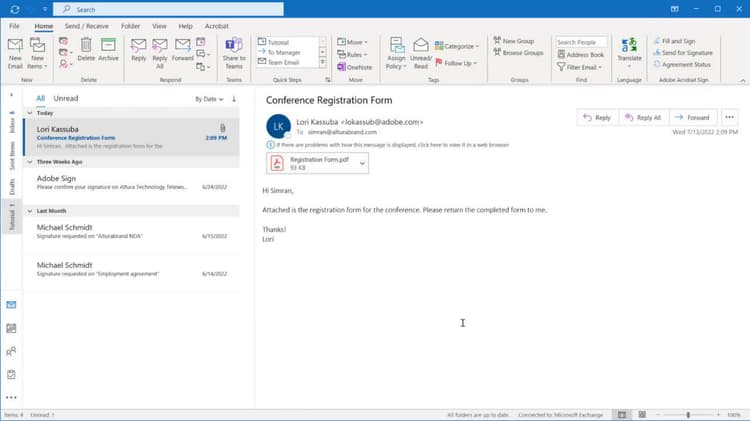The width and height of the screenshot is (750, 421).
Task: Click Reply in the ribbon
Action: click(x=138, y=50)
